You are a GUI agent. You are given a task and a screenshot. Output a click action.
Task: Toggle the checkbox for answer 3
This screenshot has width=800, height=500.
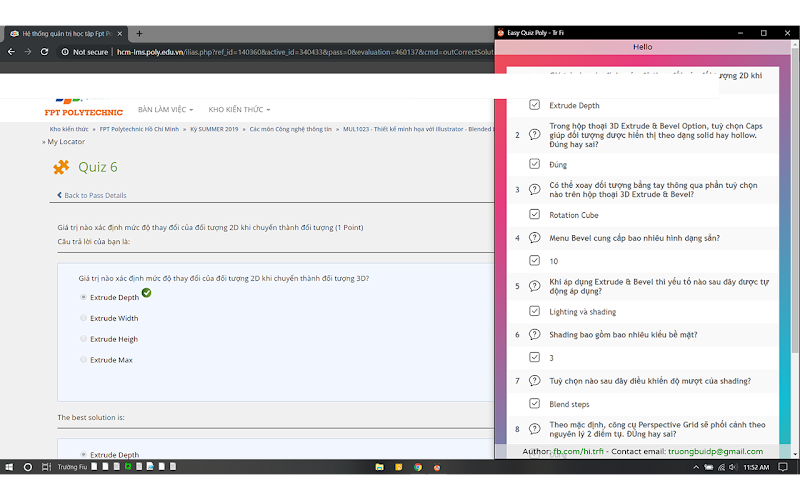pos(534,357)
